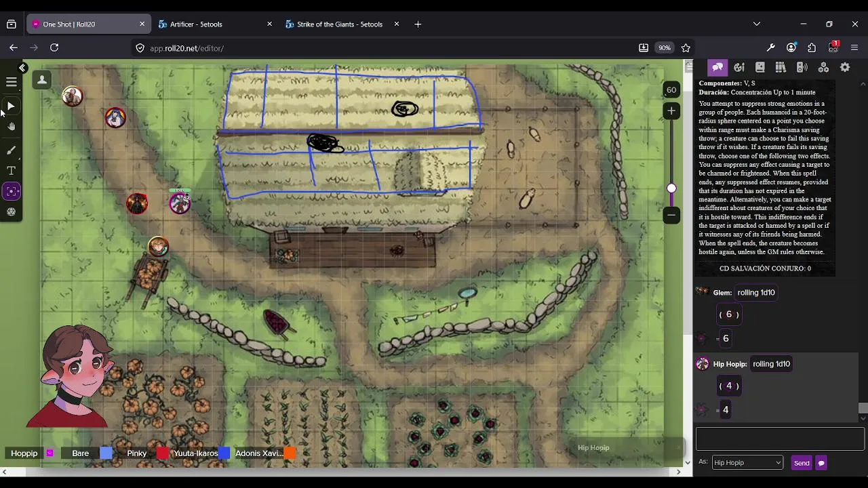868x488 pixels.
Task: Open the Journal tab in sidebar
Action: pyautogui.click(x=760, y=67)
